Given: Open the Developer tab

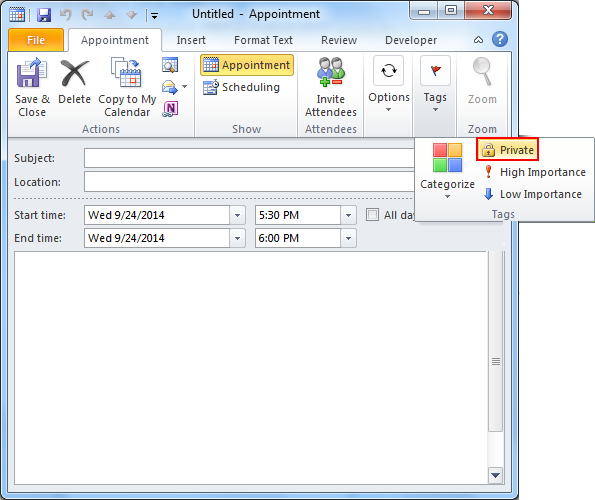Looking at the screenshot, I should pos(411,40).
